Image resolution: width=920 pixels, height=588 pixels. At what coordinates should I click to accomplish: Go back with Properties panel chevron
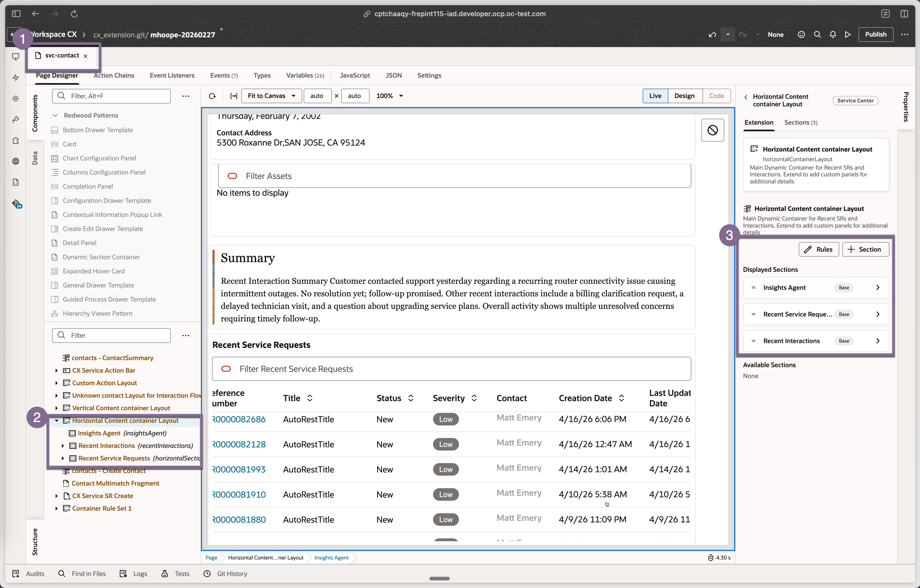[746, 97]
